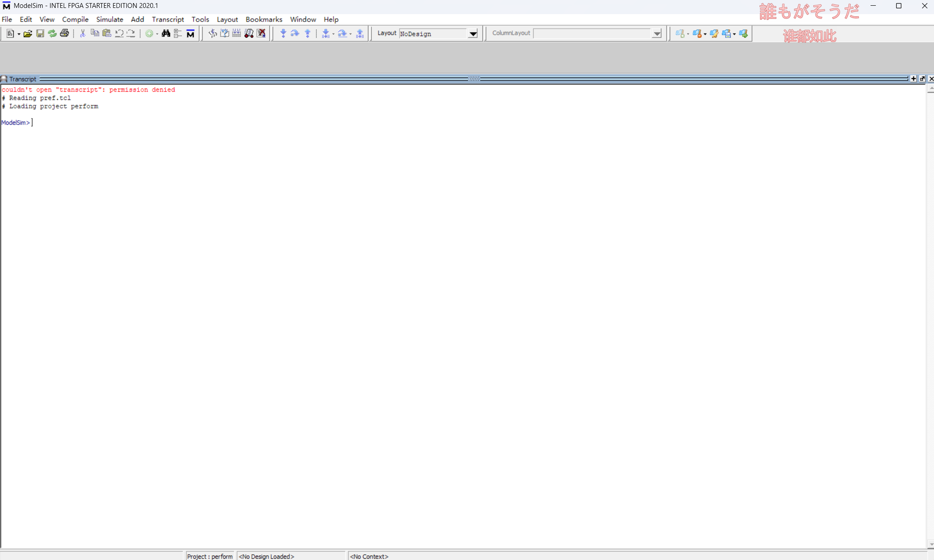Click the blue Step Into arrow icon
Screen dimensions: 934x560
[283, 33]
